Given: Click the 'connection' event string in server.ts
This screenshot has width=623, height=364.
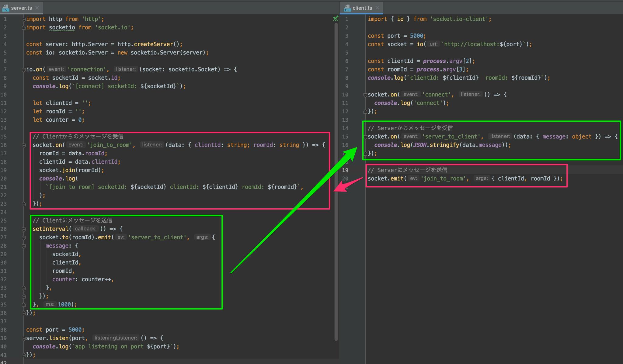Looking at the screenshot, I should 87,69.
